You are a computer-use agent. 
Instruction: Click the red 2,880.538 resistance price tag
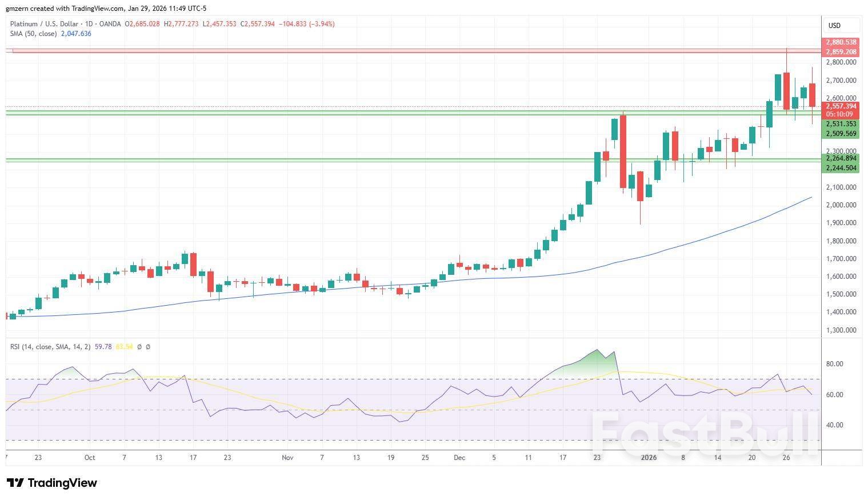click(x=841, y=42)
